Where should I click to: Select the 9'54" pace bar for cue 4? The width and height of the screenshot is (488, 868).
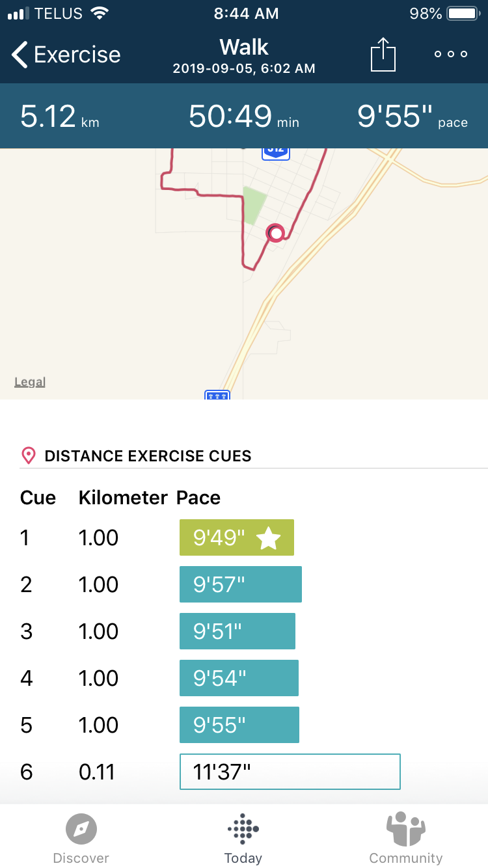pos(239,678)
